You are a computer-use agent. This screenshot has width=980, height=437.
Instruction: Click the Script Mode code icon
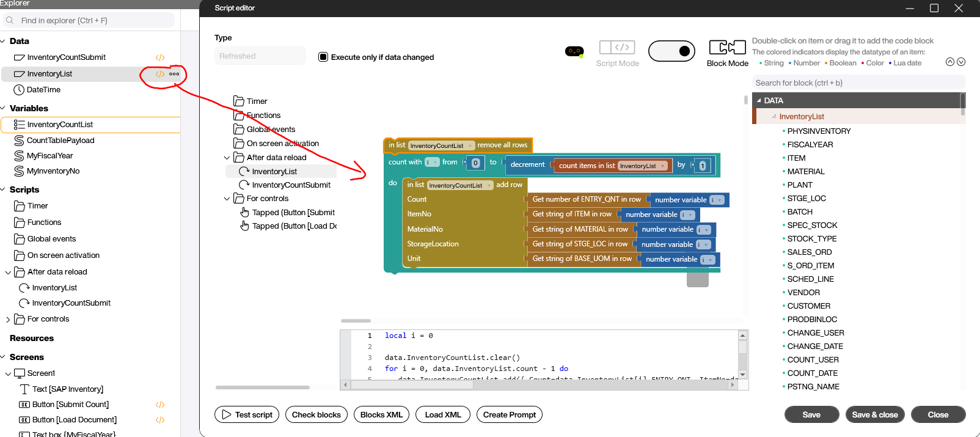pos(617,48)
